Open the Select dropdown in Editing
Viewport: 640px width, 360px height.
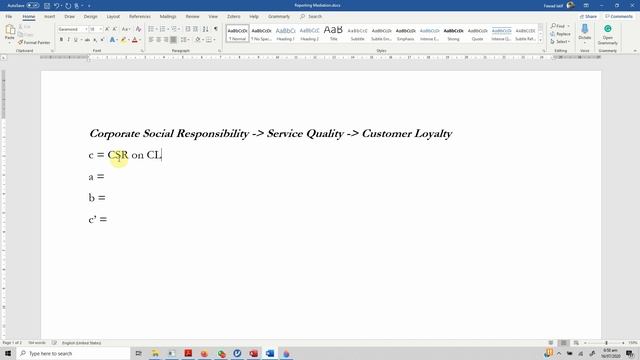560,42
